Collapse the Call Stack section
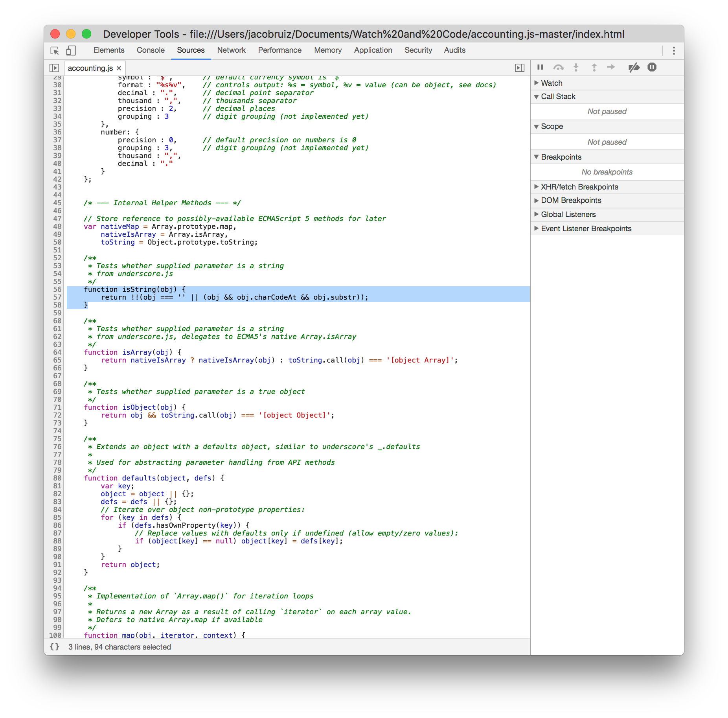This screenshot has height=718, width=728. pos(607,96)
